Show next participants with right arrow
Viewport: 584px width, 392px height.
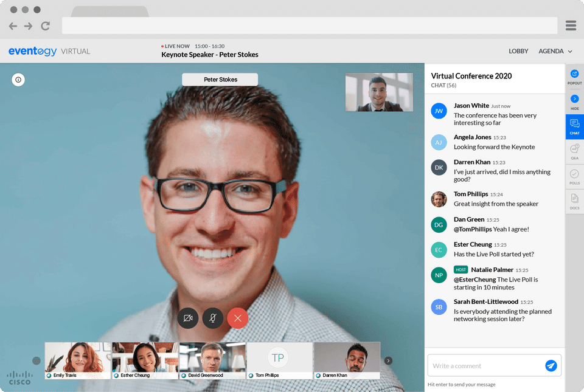click(388, 360)
